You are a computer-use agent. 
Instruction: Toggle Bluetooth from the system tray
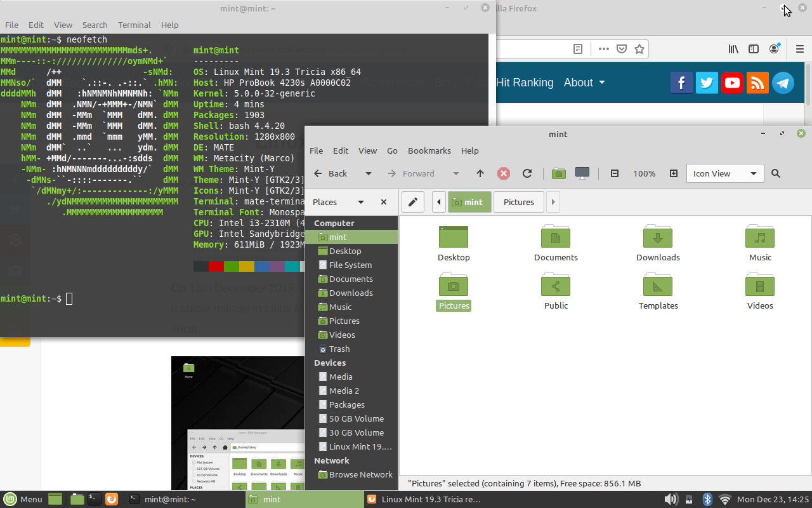707,499
